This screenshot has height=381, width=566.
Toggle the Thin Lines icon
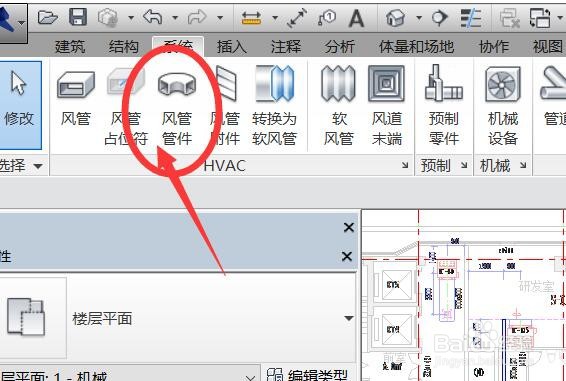click(x=471, y=17)
